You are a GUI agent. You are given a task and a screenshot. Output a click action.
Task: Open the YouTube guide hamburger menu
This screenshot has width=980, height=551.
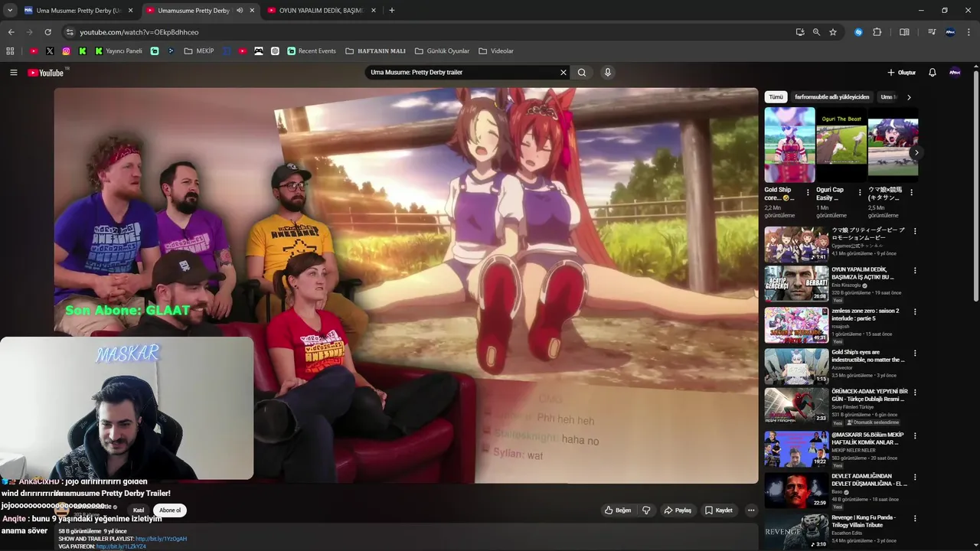13,73
